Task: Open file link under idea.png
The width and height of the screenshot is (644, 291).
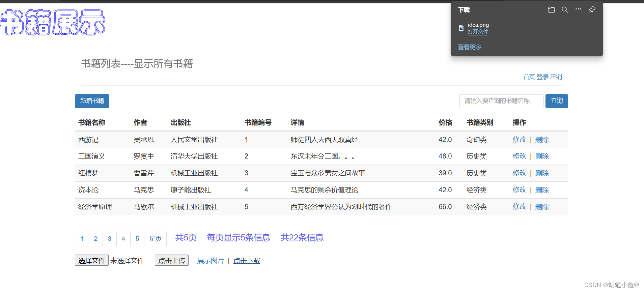Action: pyautogui.click(x=478, y=32)
